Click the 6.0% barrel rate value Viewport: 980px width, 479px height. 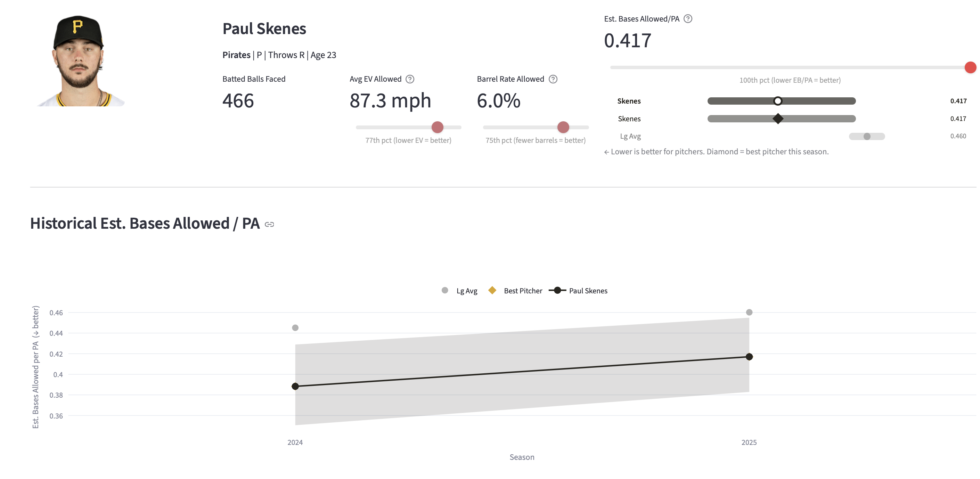498,101
